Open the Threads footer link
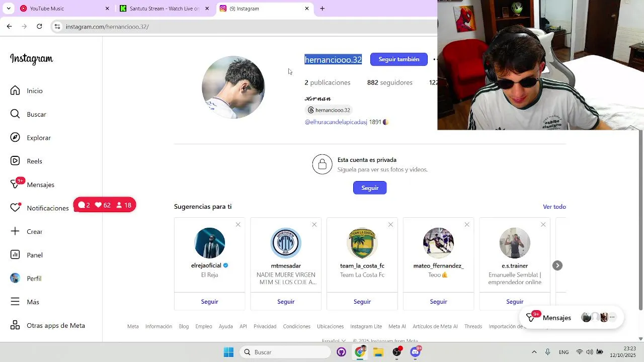Image resolution: width=644 pixels, height=362 pixels. click(x=473, y=326)
